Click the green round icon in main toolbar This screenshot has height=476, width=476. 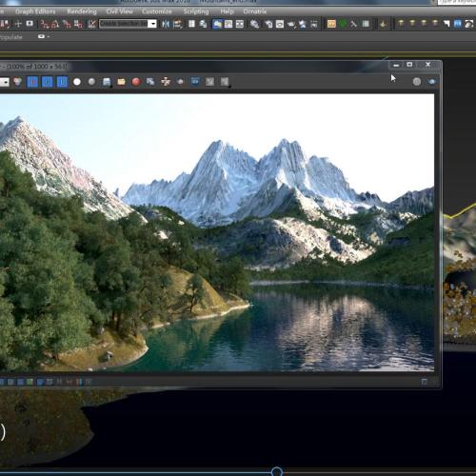[343, 24]
